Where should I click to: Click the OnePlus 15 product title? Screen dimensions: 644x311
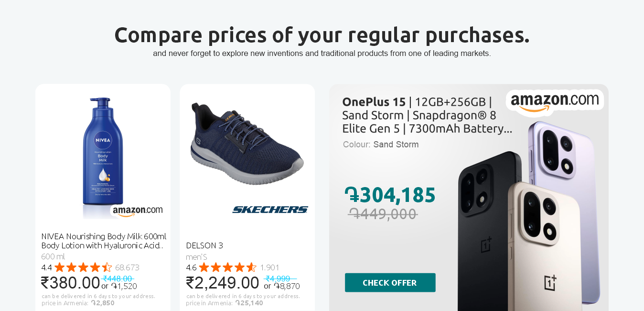pyautogui.click(x=427, y=115)
